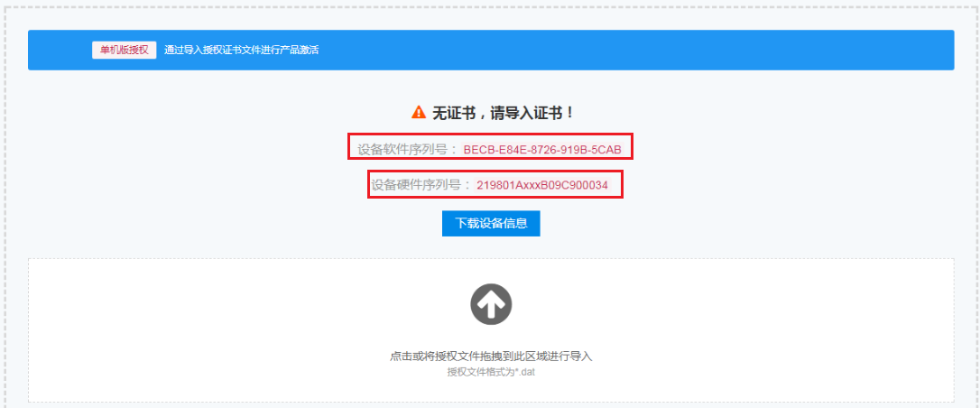Click the red box around the hardware serial
Screen dimensions: 980x408
[495, 184]
